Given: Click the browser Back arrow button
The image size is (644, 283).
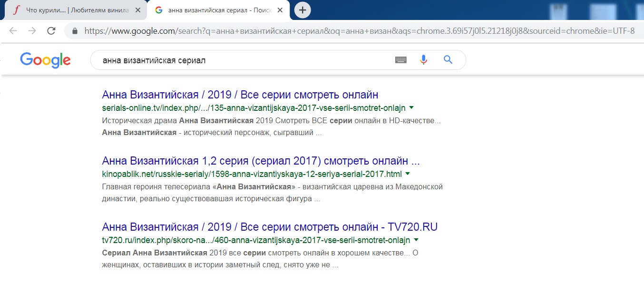Looking at the screenshot, I should click(x=13, y=31).
